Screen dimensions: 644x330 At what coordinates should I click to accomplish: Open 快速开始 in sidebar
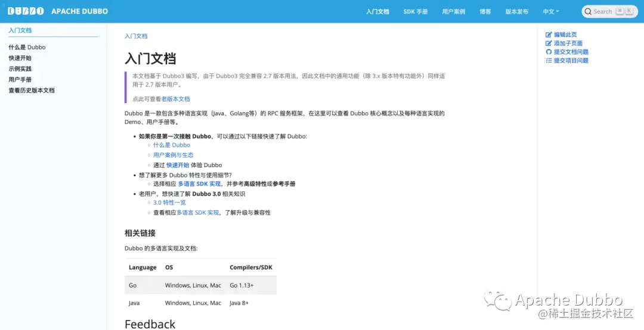[x=20, y=58]
